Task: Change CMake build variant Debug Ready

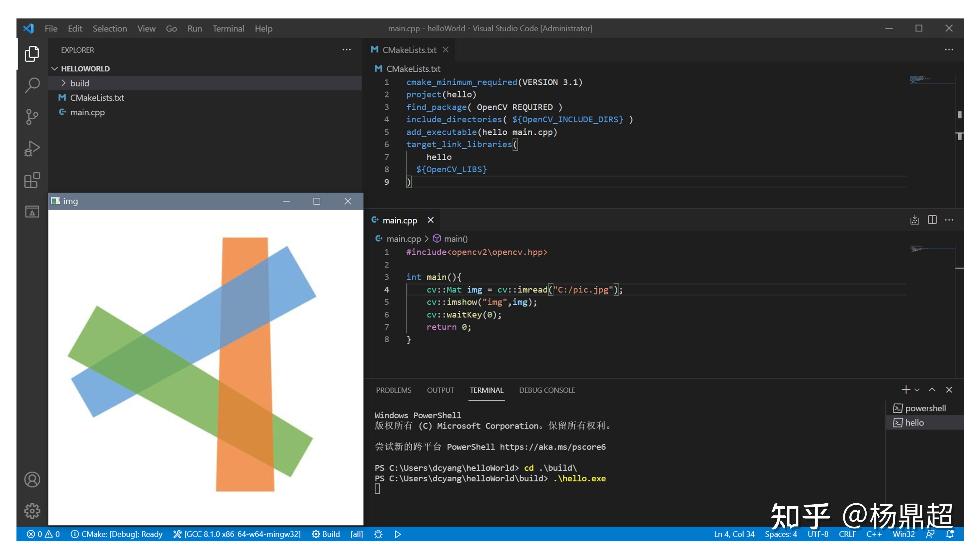Action: click(x=116, y=534)
